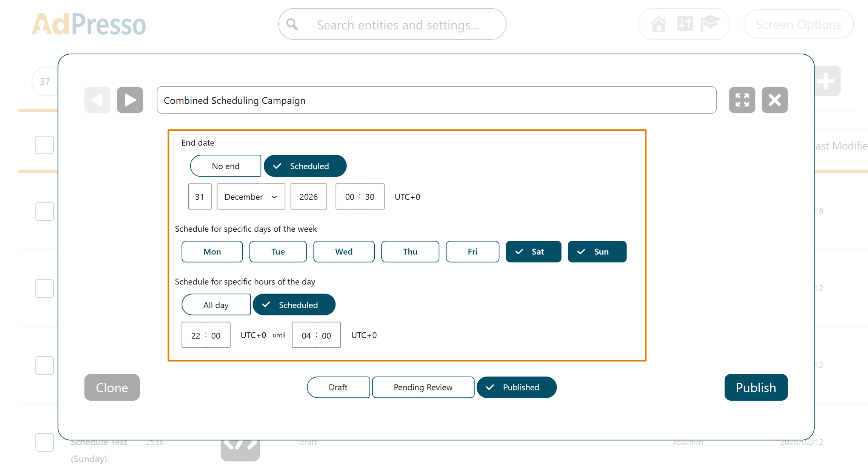Image resolution: width=868 pixels, height=469 pixels.
Task: Click the graduation cap learning icon
Action: click(x=711, y=24)
